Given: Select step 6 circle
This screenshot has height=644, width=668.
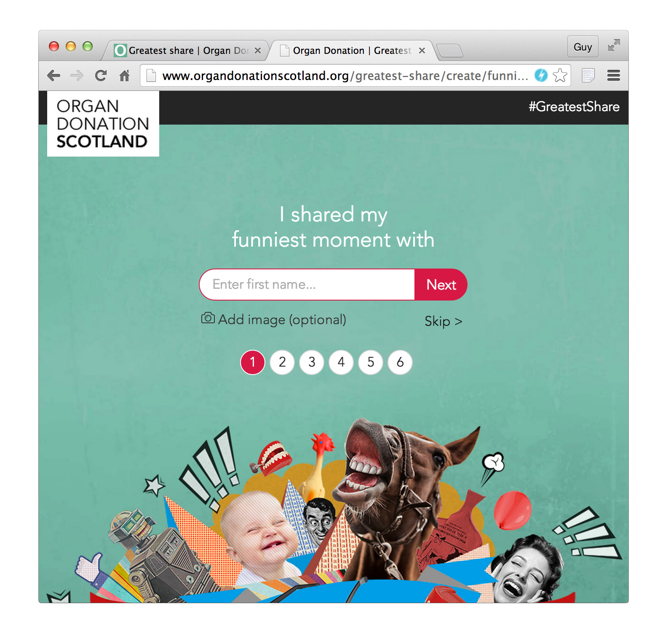Looking at the screenshot, I should [400, 362].
